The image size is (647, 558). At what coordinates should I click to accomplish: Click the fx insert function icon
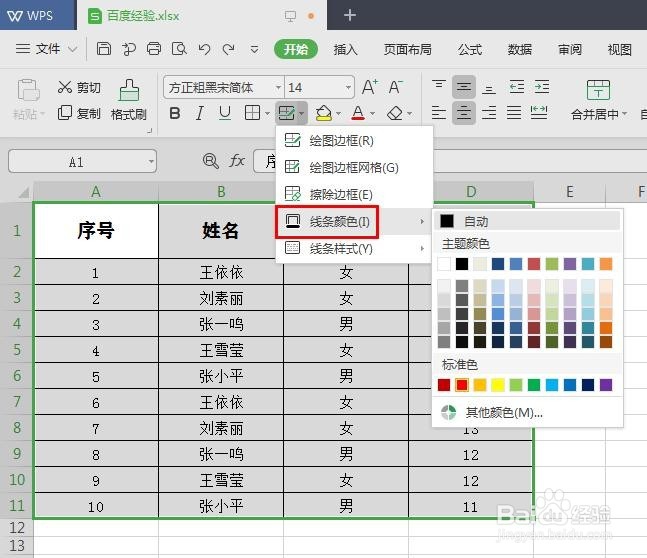click(237, 161)
